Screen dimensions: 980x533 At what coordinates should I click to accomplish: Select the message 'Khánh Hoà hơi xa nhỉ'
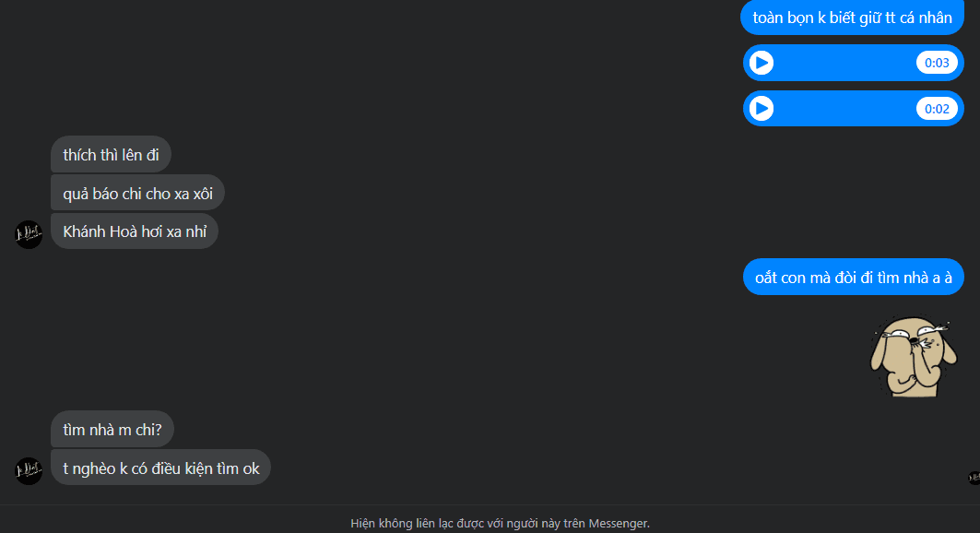pyautogui.click(x=135, y=231)
